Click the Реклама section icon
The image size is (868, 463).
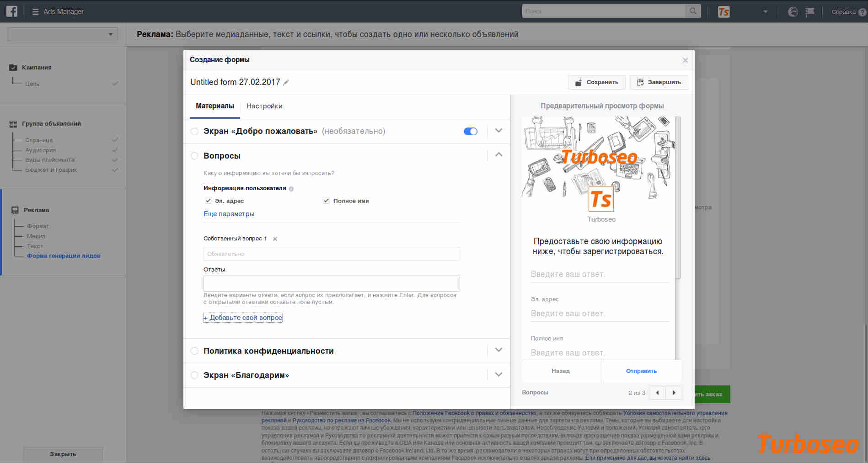[x=15, y=210]
